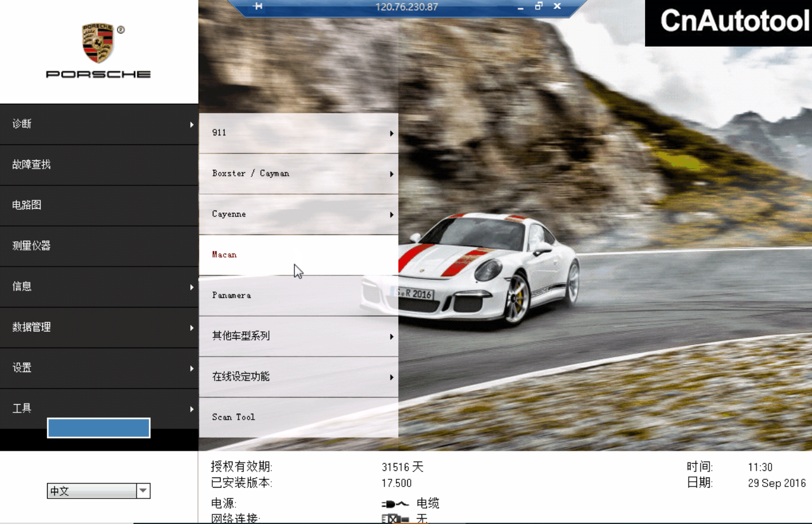The image size is (812, 524).
Task: Open 其他车型系列 other model series
Action: pos(298,336)
